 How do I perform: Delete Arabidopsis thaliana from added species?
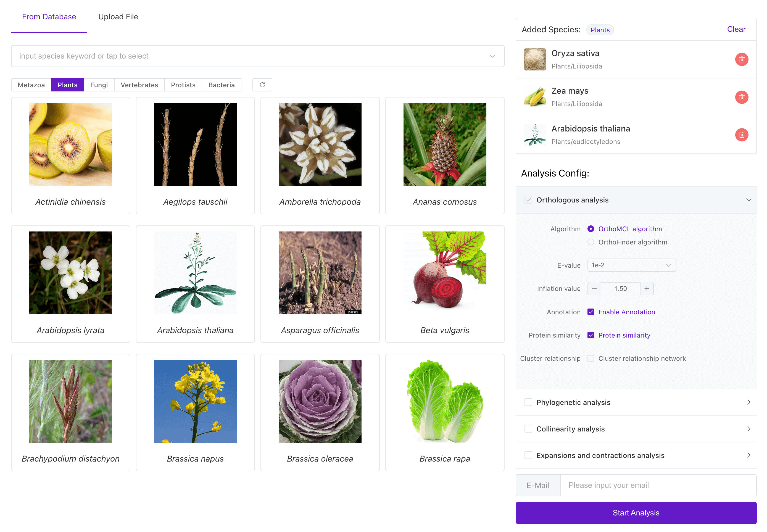point(741,135)
